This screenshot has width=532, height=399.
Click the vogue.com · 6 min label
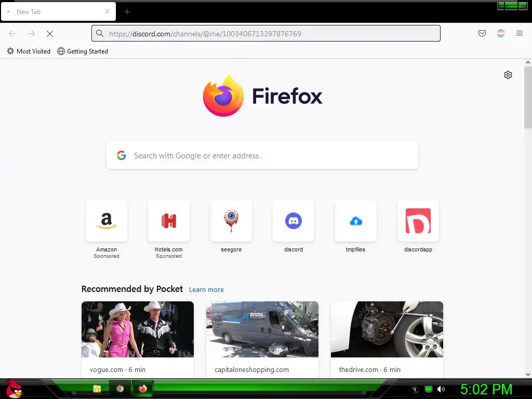[x=117, y=369]
